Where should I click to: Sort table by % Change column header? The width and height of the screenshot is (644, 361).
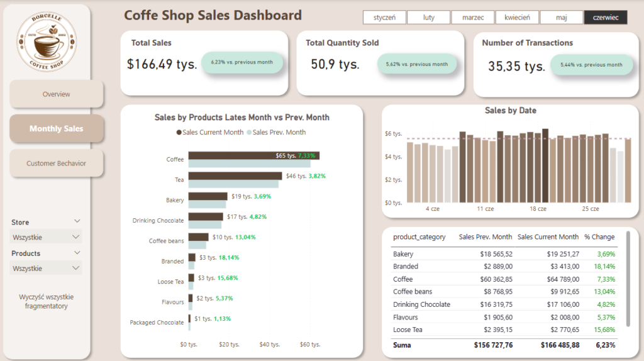(599, 237)
